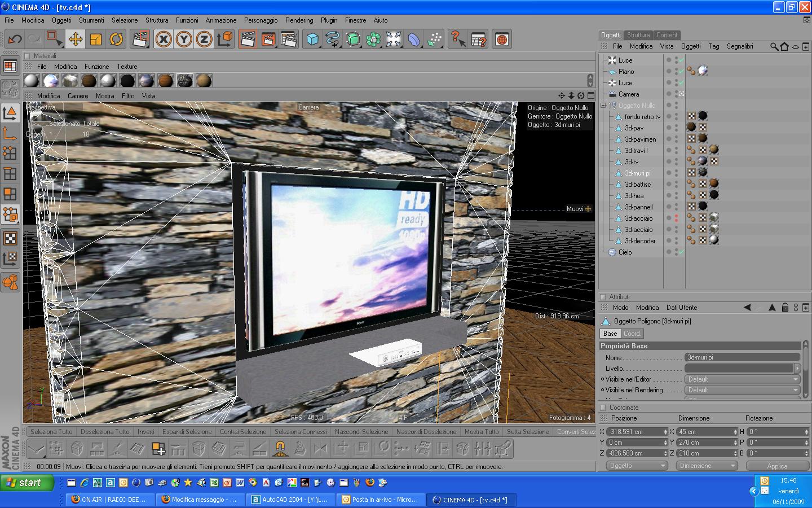The image size is (812, 508).
Task: Click the Applica button
Action: (x=777, y=466)
